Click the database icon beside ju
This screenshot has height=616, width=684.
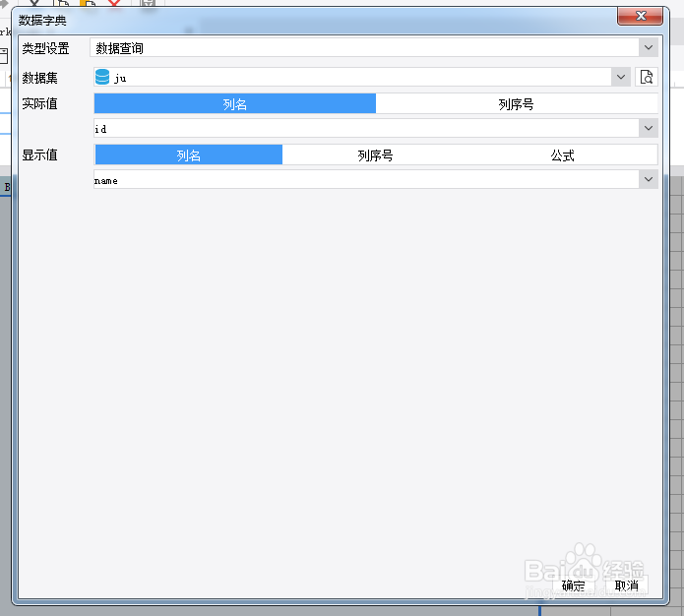click(x=102, y=77)
